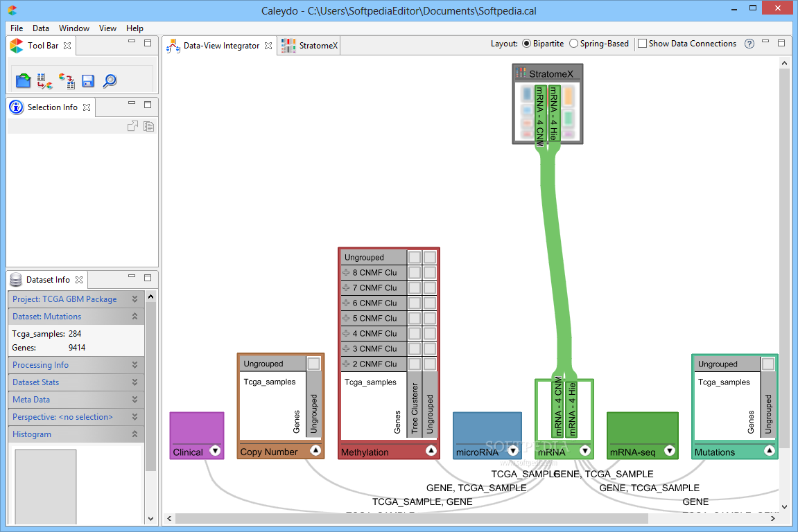Collapse the Mutations node arrow

click(770, 450)
